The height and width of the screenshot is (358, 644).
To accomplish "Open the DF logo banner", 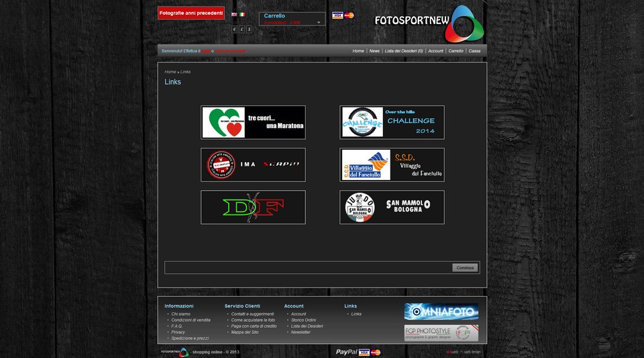I will coord(253,207).
